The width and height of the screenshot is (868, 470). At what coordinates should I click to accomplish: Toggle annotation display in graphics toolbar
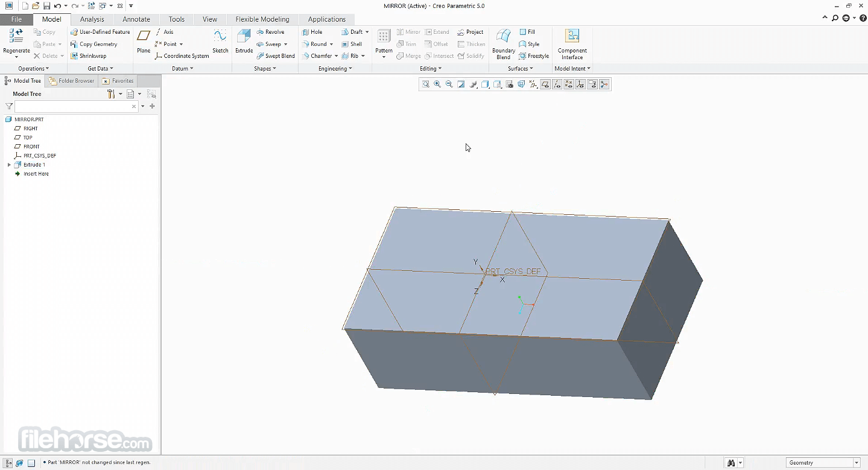pos(592,84)
